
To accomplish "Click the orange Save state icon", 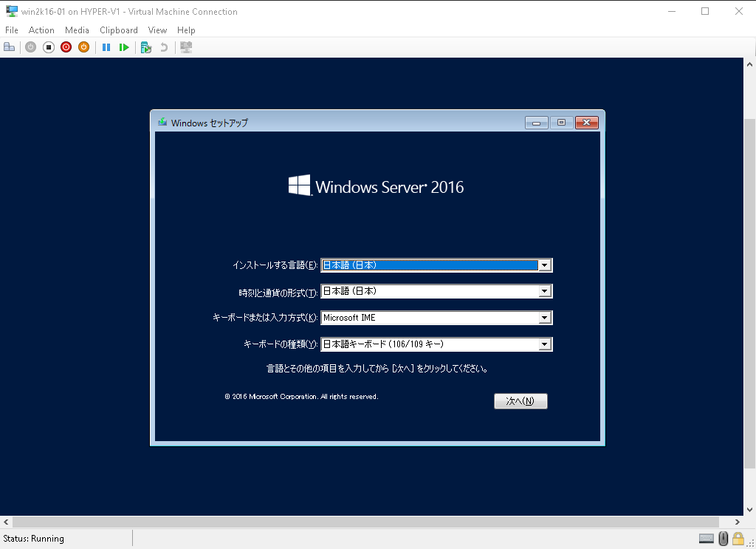I will [84, 47].
